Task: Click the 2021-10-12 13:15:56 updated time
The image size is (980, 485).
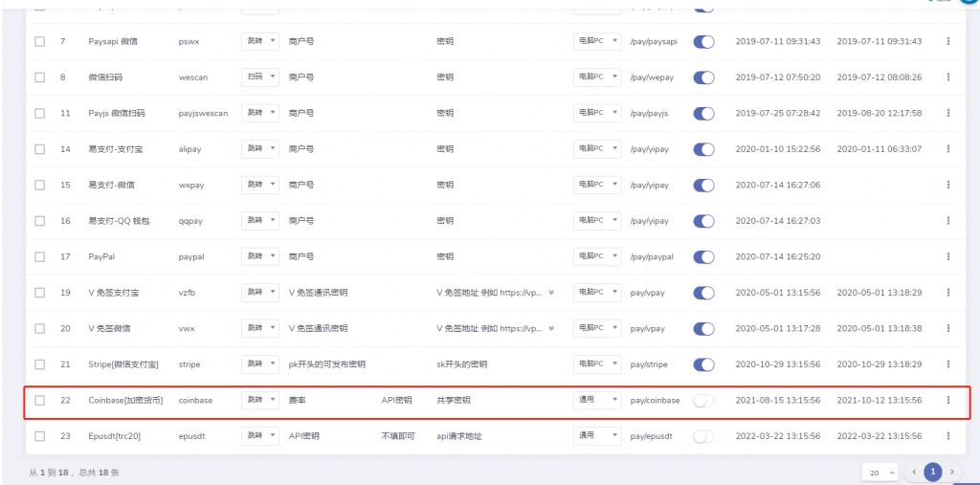Action: coord(879,400)
